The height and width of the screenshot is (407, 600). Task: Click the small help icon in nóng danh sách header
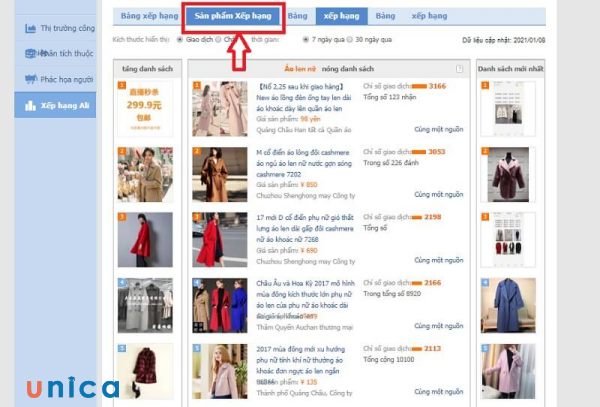point(460,69)
